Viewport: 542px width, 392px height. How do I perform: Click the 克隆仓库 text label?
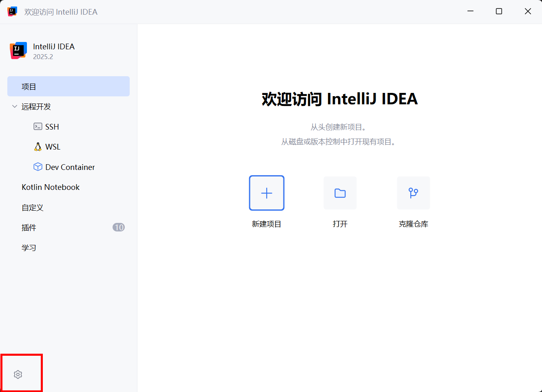(413, 224)
